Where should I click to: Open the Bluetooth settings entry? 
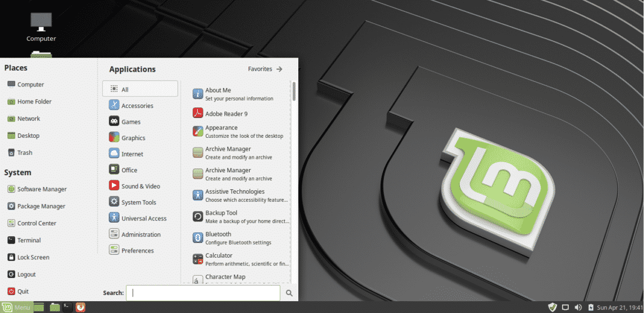(218, 234)
